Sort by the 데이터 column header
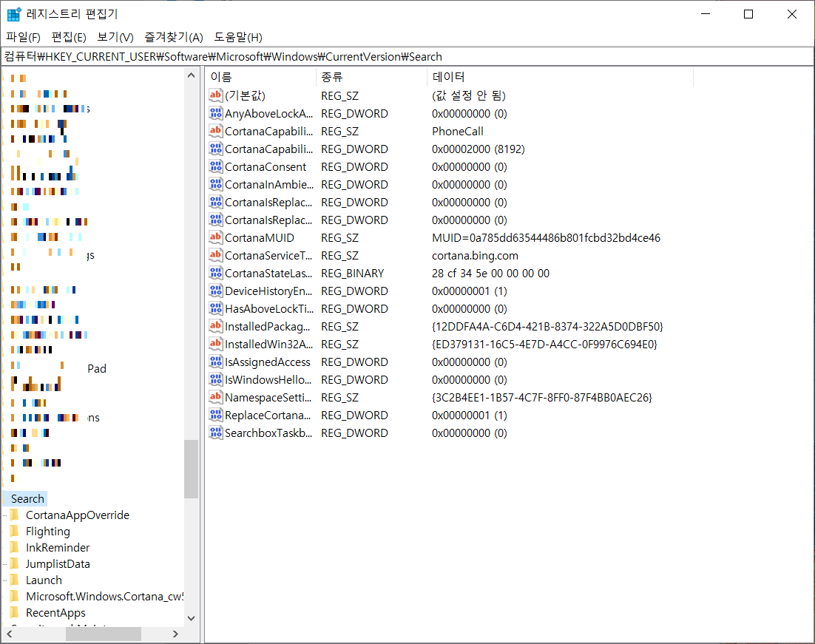The width and height of the screenshot is (815, 644). click(561, 77)
